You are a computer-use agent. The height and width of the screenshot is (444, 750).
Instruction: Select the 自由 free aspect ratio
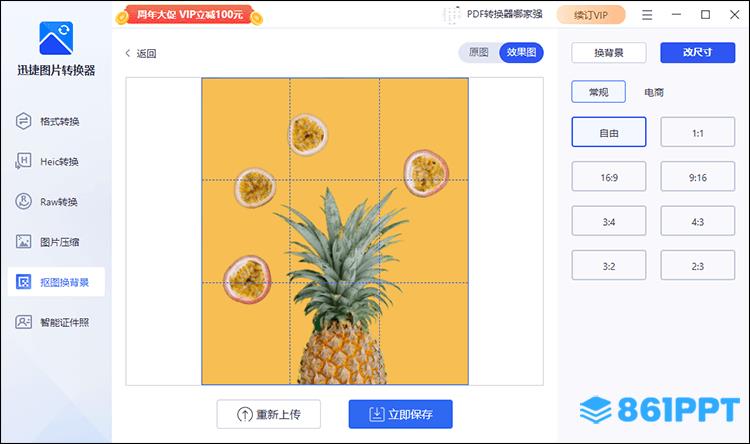pos(609,132)
